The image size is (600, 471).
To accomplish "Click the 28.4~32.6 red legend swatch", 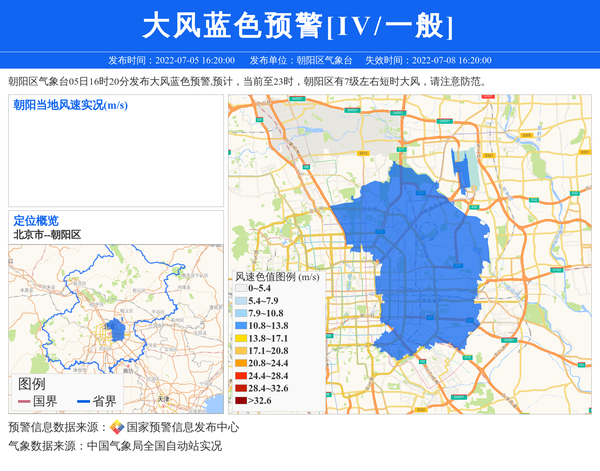I will 240,388.
